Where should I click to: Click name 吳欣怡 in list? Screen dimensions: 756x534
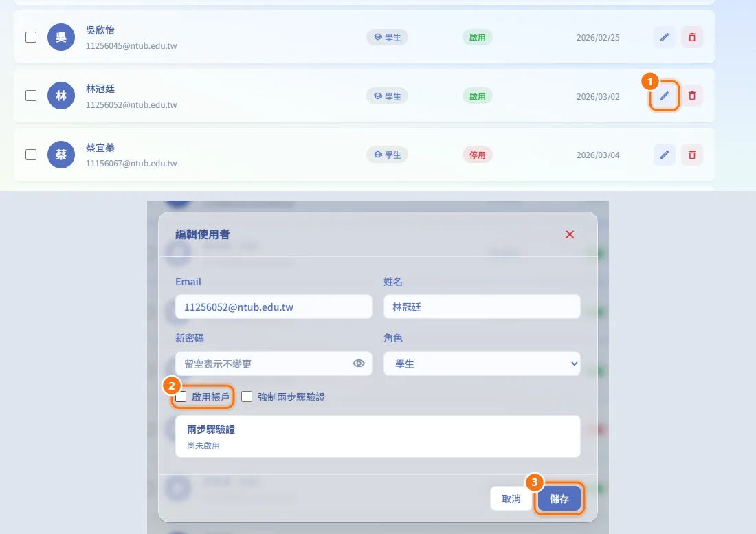pyautogui.click(x=100, y=30)
